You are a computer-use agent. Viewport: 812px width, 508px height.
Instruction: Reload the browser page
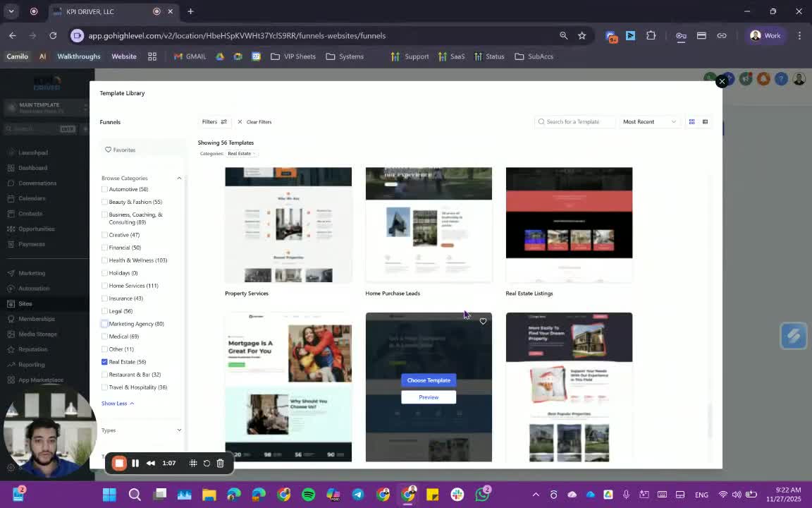pos(53,36)
